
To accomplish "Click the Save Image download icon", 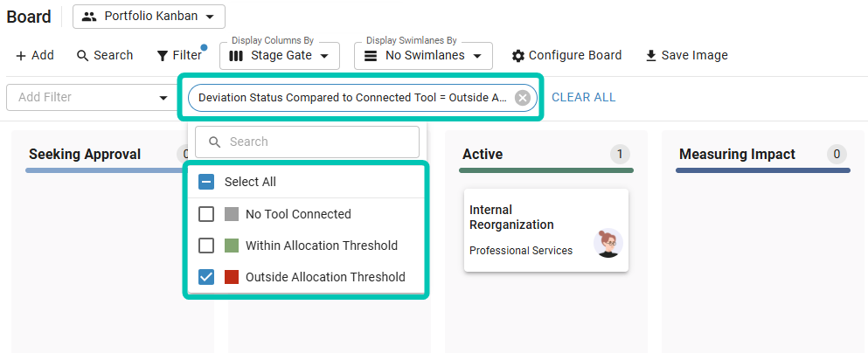I will (x=650, y=56).
